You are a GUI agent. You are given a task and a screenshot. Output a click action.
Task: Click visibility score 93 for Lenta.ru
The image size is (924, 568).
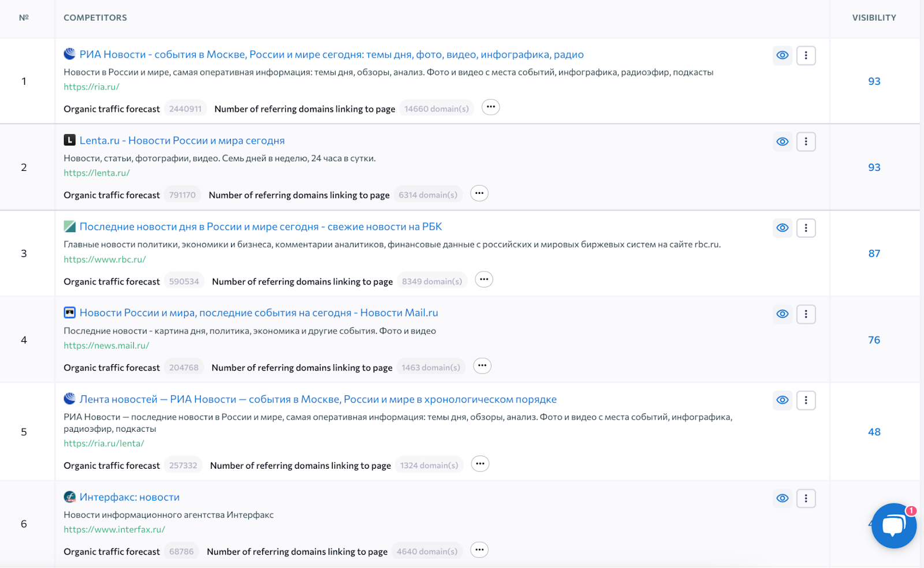874,167
